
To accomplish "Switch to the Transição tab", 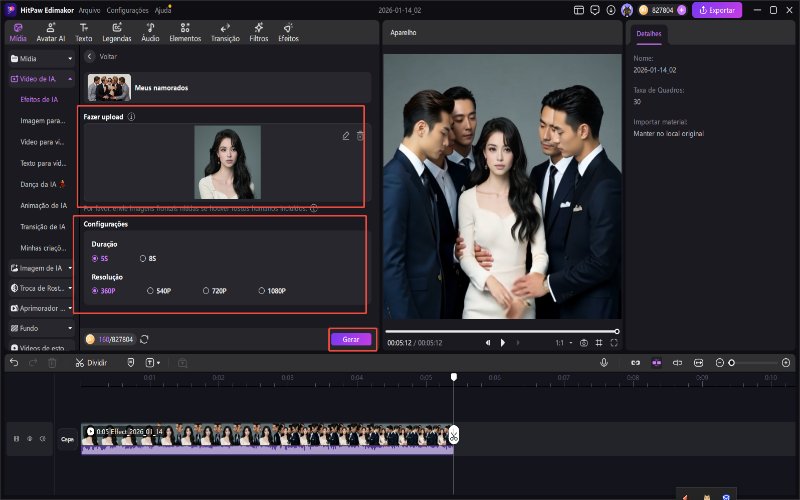I will pos(225,32).
